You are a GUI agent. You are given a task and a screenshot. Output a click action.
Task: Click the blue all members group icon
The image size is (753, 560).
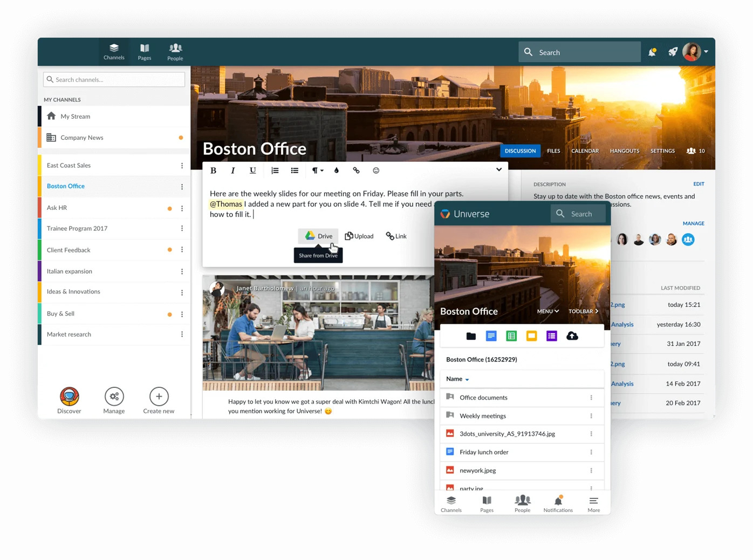pyautogui.click(x=688, y=240)
